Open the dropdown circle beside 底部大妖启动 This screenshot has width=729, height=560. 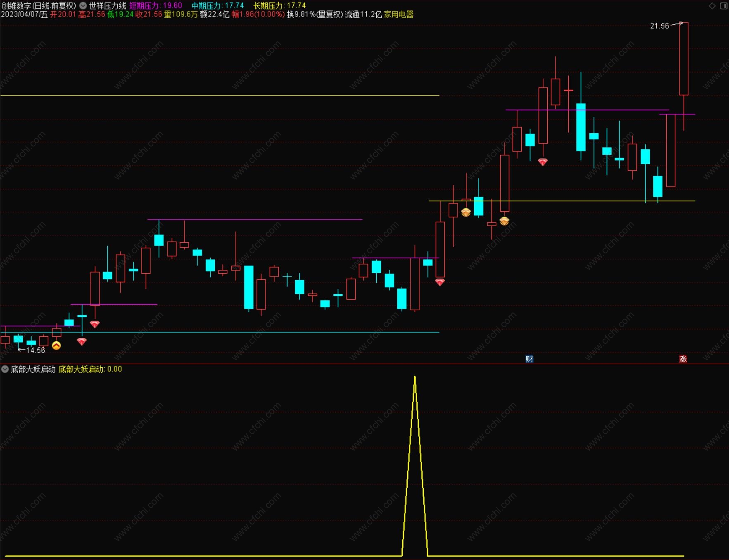click(x=5, y=369)
